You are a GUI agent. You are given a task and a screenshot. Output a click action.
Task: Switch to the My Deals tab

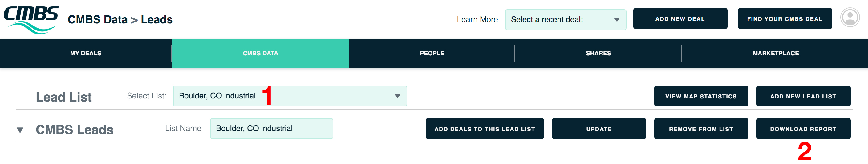[x=86, y=53]
